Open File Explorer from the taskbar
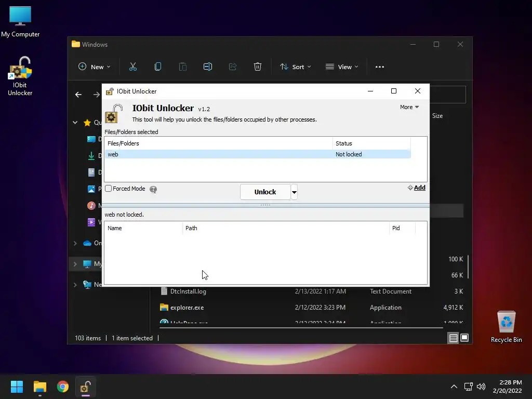 coord(39,387)
